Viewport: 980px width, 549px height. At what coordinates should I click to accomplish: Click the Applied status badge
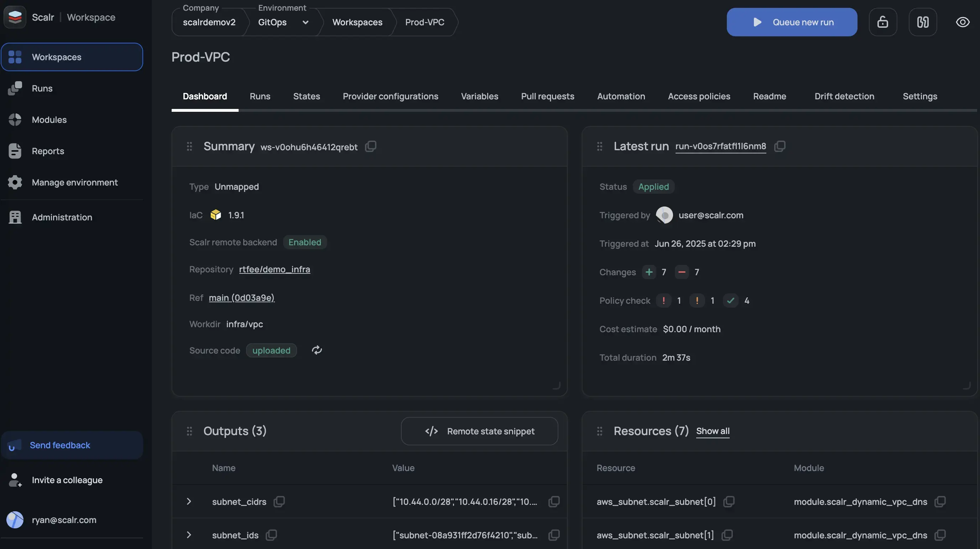(653, 187)
